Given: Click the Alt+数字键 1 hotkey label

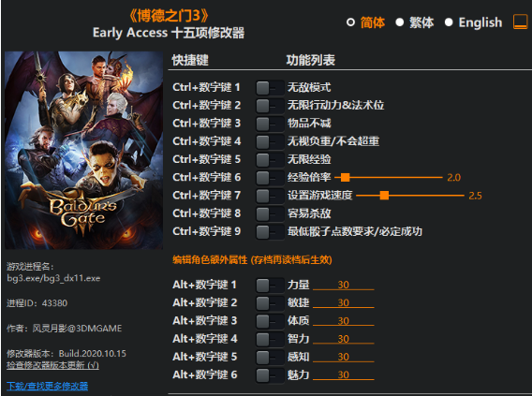Looking at the screenshot, I should point(204,285).
